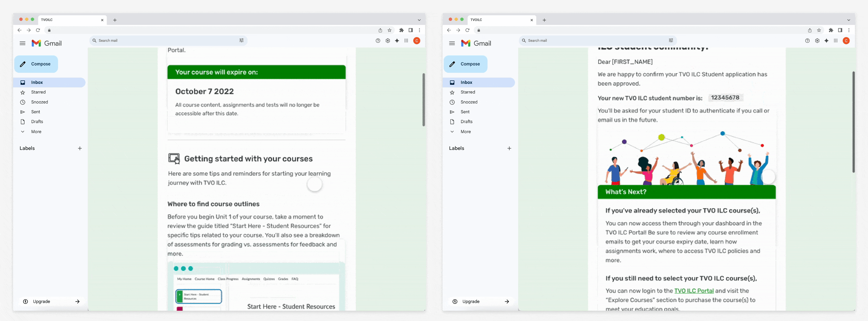Click share icon in right browser toolbar
The width and height of the screenshot is (868, 321).
click(810, 30)
